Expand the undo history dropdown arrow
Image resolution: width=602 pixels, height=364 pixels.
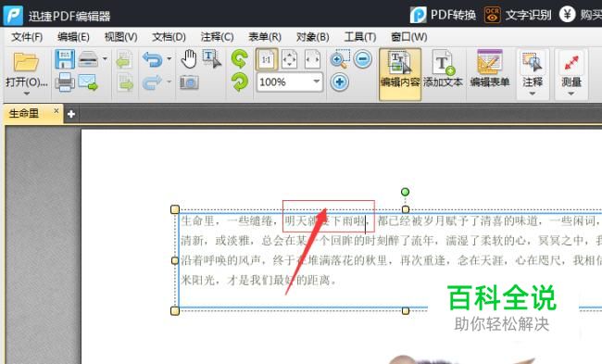point(169,59)
